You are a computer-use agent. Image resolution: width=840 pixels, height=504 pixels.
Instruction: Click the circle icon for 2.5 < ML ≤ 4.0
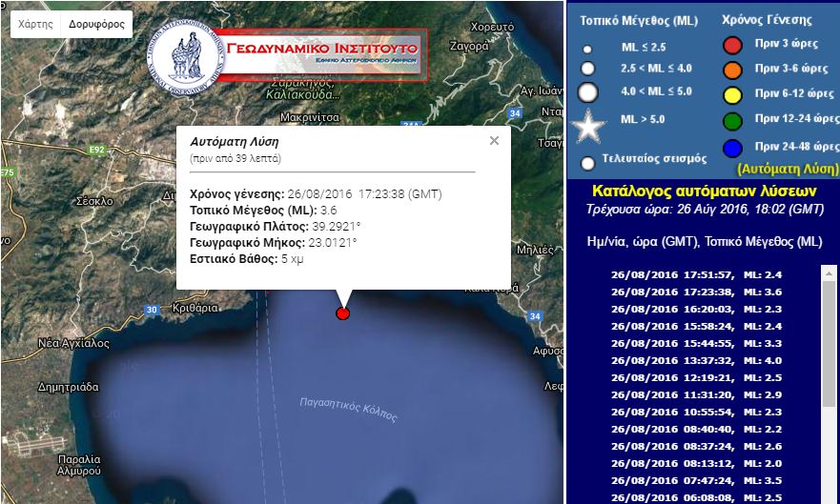click(588, 69)
